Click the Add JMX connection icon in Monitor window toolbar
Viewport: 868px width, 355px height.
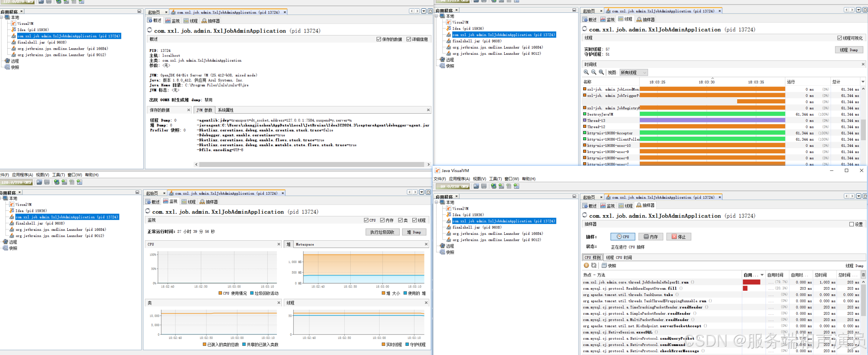click(57, 182)
